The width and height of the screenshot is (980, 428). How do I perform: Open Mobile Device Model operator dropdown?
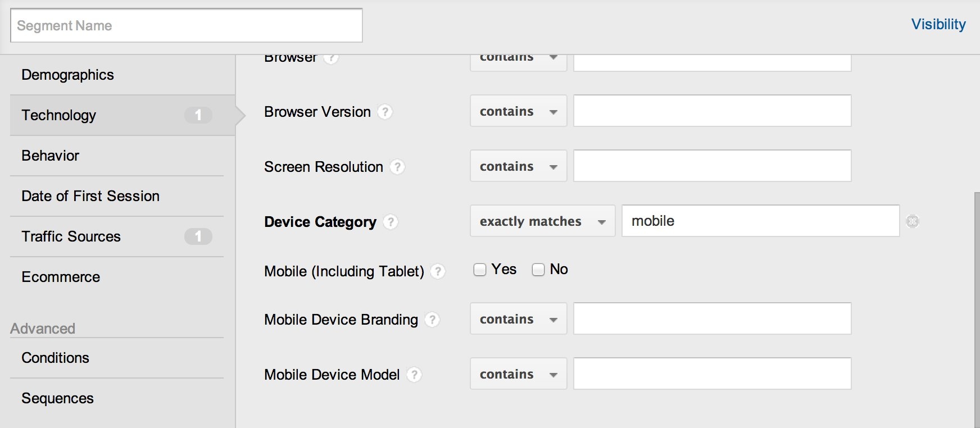point(518,374)
